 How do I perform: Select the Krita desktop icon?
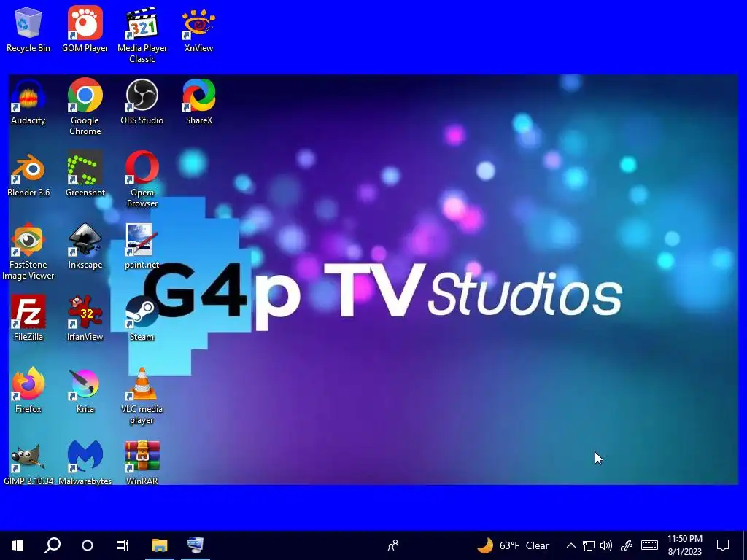point(85,391)
